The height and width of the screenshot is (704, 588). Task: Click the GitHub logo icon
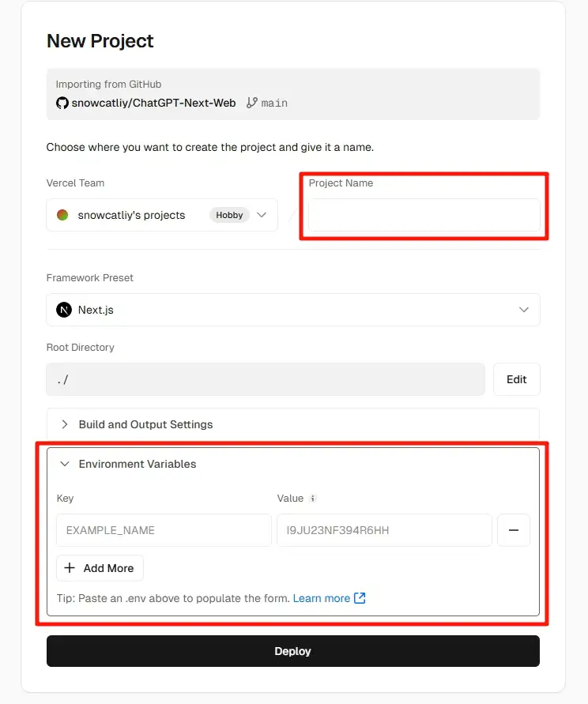coord(62,103)
